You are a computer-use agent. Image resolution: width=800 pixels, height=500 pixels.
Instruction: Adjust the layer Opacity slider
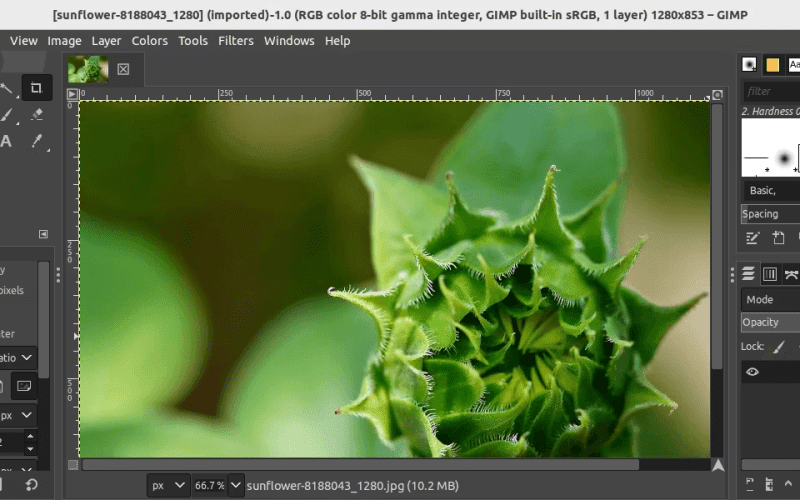tap(770, 322)
